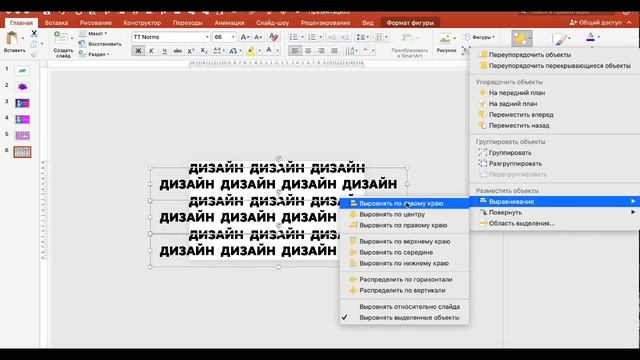640x360 pixels.
Task: Open the Слайд-шоу tab
Action: point(272,23)
